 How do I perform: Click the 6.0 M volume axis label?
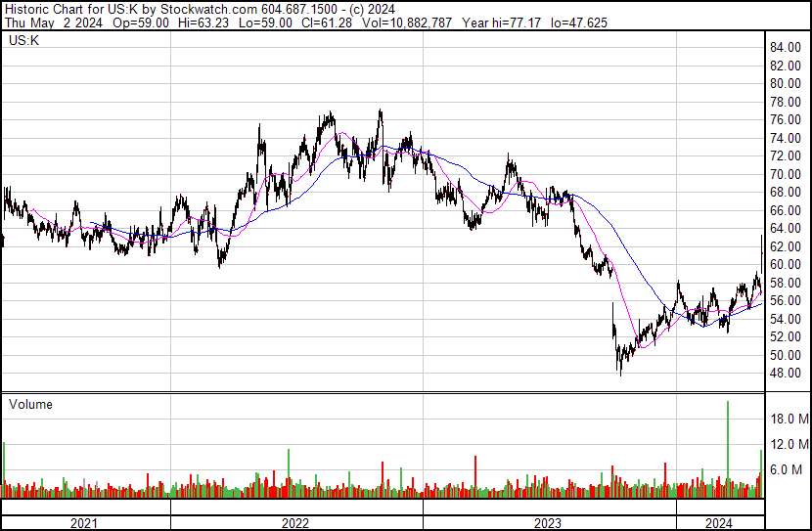(788, 469)
